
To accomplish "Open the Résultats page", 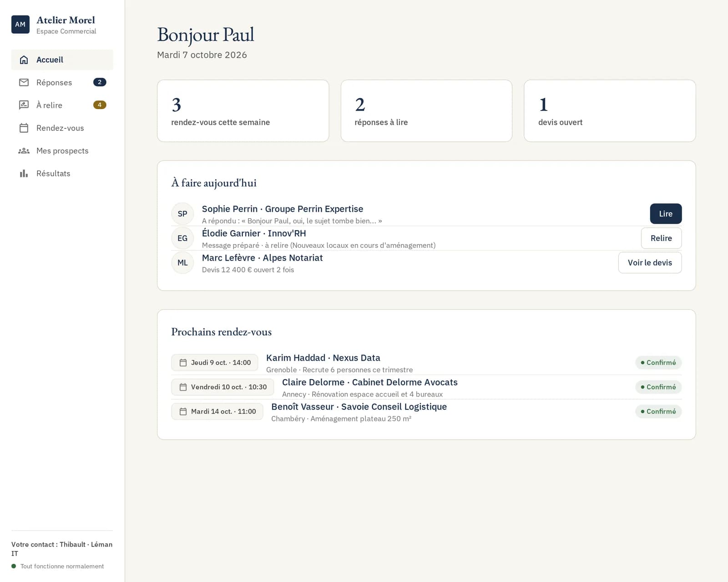I will (62, 173).
